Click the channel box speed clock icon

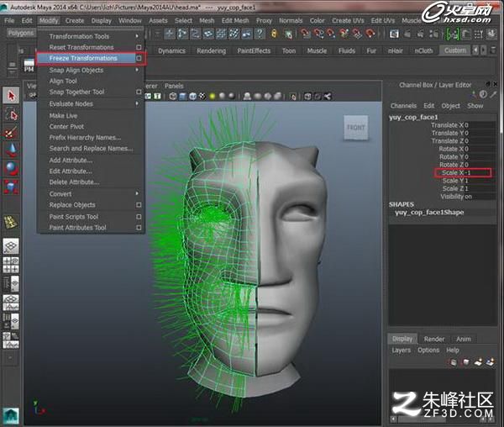[x=483, y=94]
